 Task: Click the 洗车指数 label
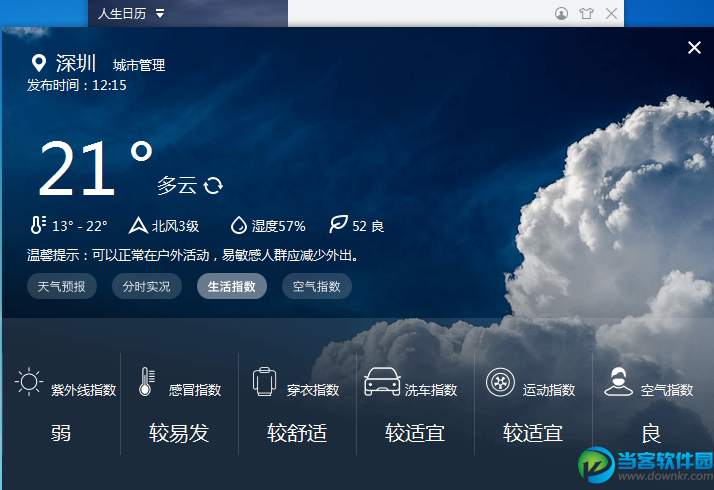pyautogui.click(x=431, y=390)
